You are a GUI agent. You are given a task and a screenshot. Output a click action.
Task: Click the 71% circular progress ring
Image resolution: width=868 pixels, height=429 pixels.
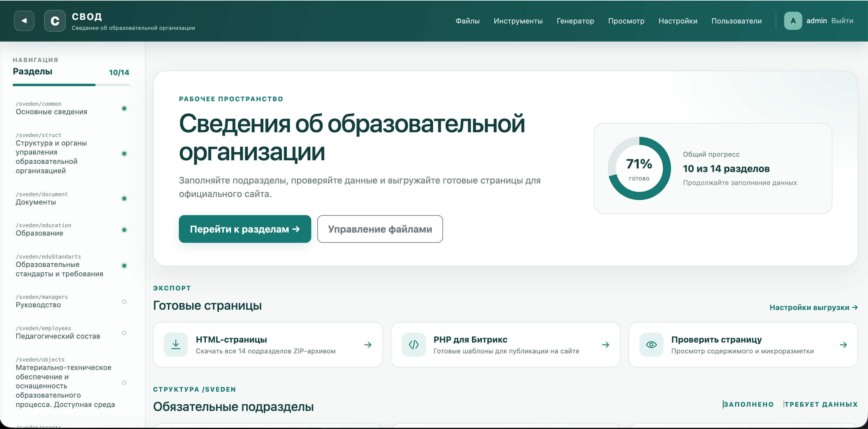pyautogui.click(x=639, y=168)
